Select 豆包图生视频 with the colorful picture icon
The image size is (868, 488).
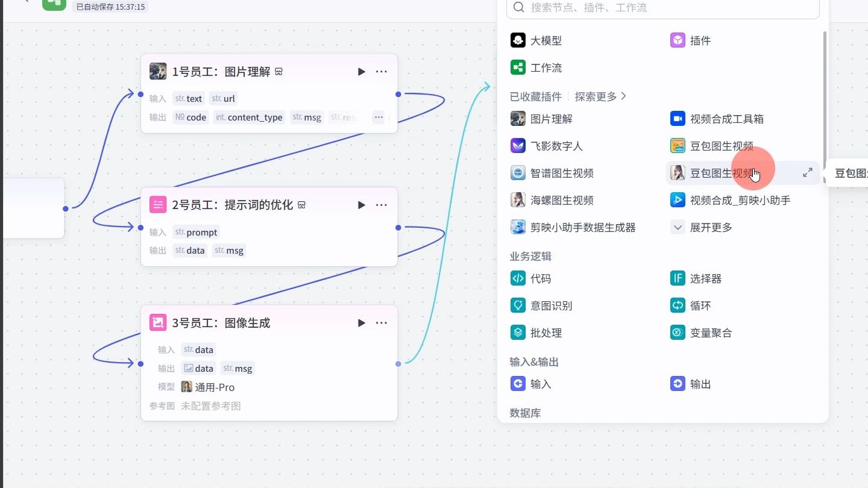point(712,146)
